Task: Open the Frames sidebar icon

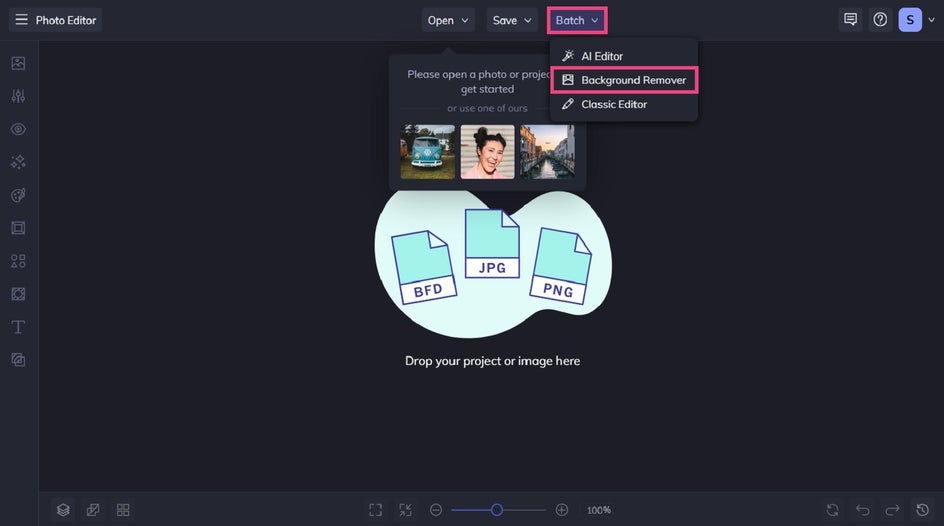Action: (x=18, y=228)
